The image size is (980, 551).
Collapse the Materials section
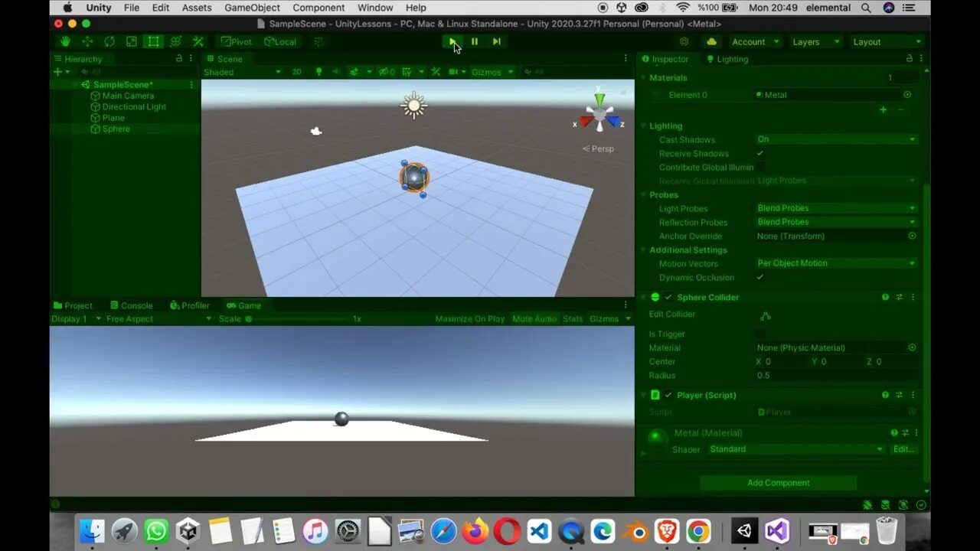643,77
